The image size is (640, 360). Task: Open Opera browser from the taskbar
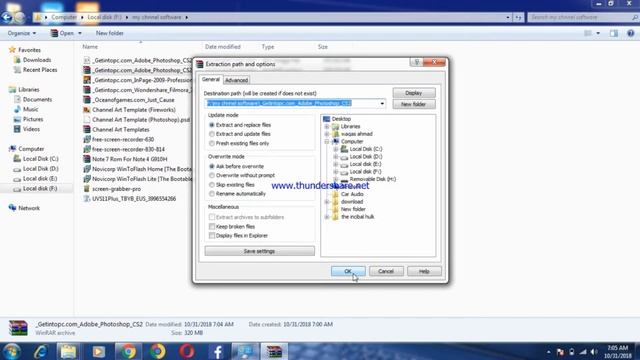187,351
